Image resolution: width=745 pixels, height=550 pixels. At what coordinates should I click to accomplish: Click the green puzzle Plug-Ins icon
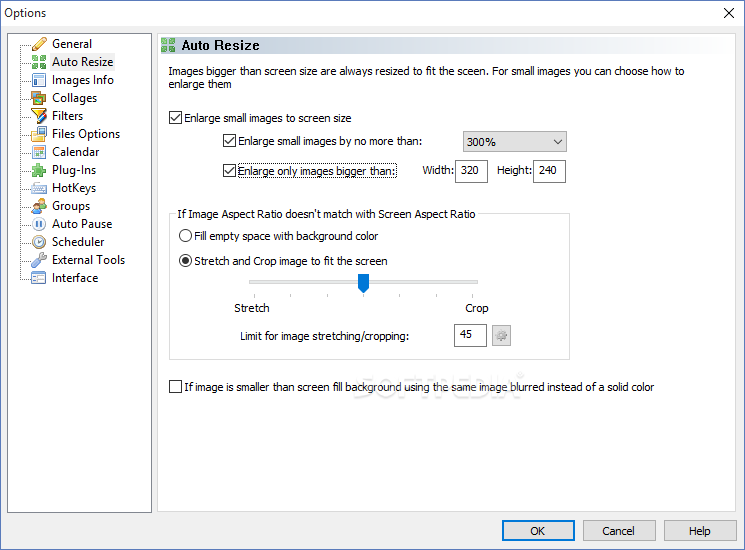coord(39,170)
